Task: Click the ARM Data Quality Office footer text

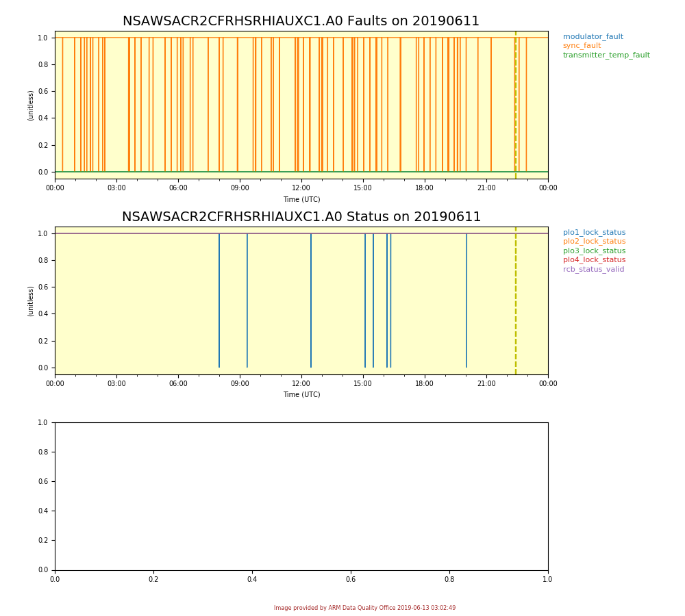Action: [365, 608]
